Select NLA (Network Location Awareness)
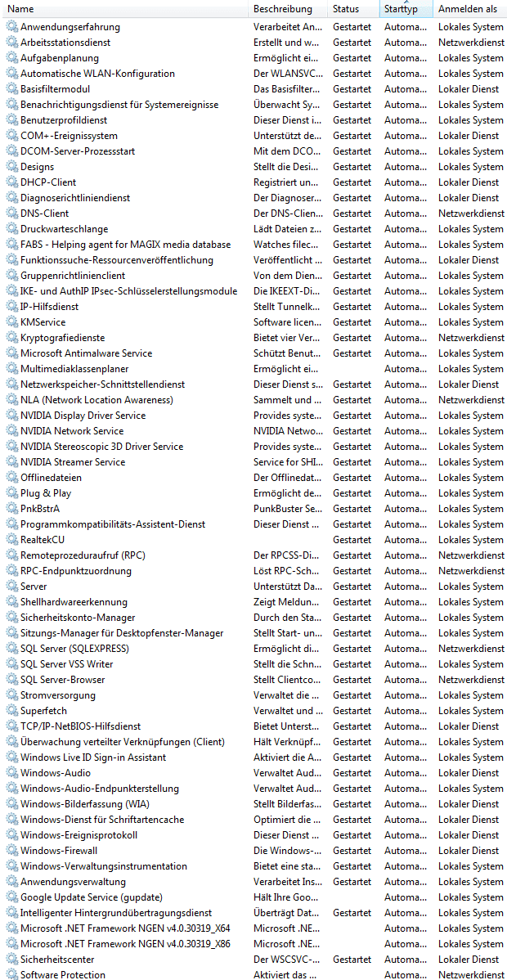This screenshot has width=507, height=980. [96, 400]
